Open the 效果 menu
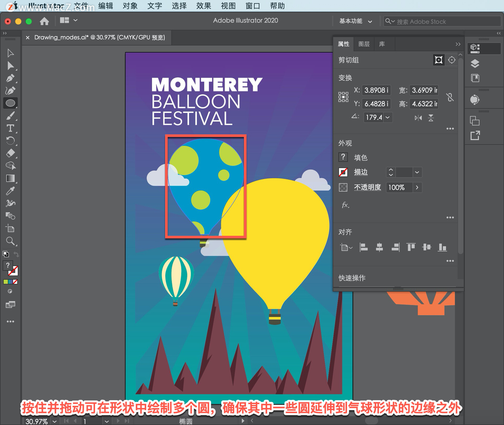 tap(203, 6)
